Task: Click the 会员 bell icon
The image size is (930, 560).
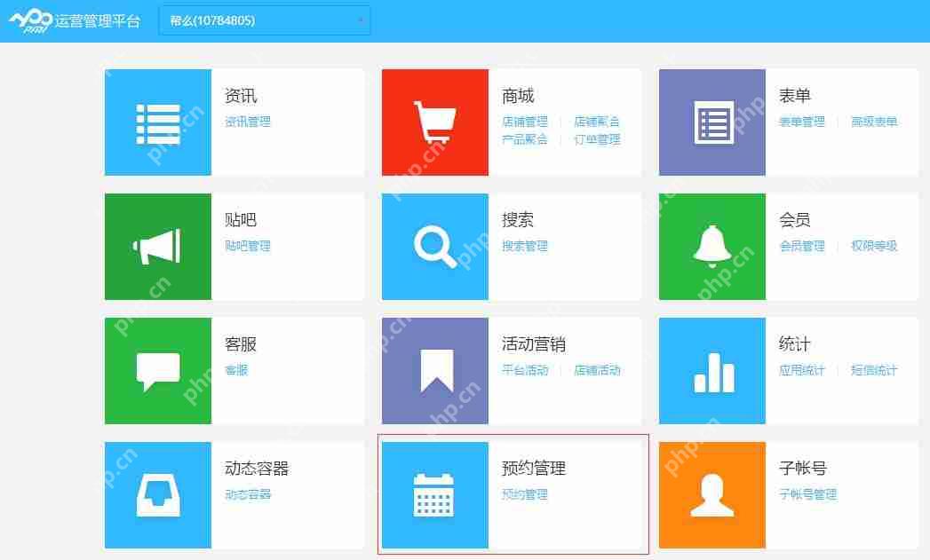Action: coord(711,246)
